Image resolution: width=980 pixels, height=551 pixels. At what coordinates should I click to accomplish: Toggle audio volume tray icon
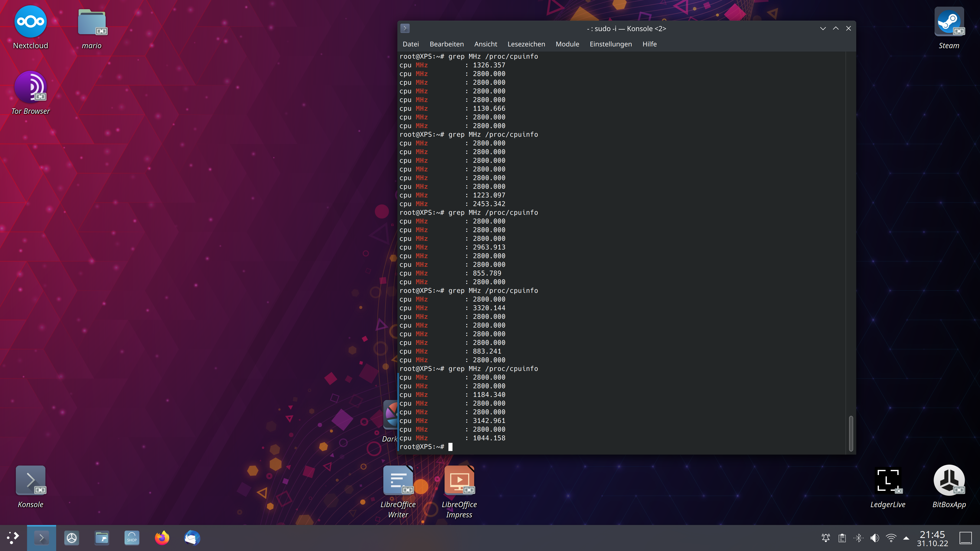[875, 538]
